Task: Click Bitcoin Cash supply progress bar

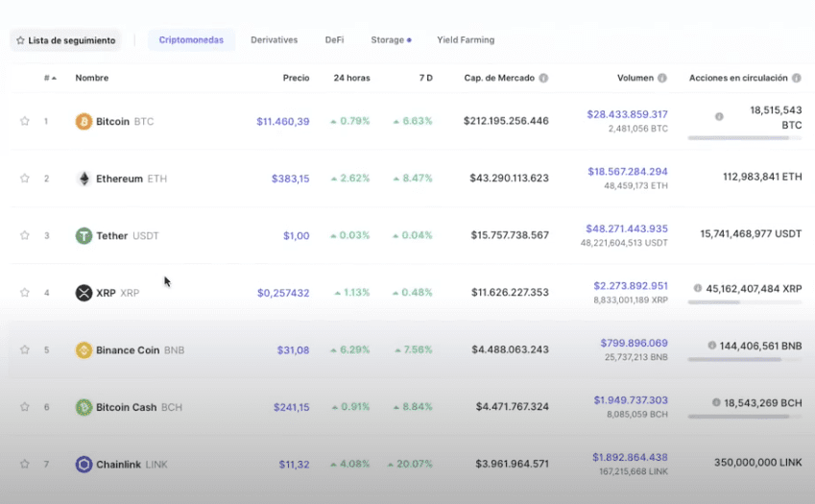Action: tap(744, 417)
